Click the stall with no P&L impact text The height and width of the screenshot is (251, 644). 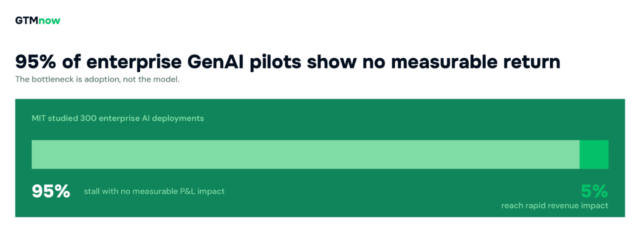pos(154,192)
